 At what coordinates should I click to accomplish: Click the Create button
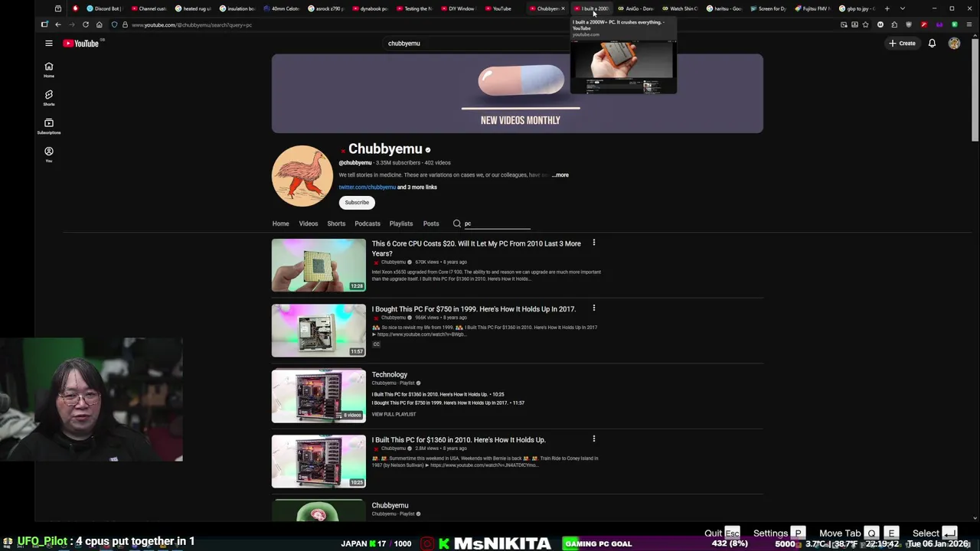[x=903, y=44]
